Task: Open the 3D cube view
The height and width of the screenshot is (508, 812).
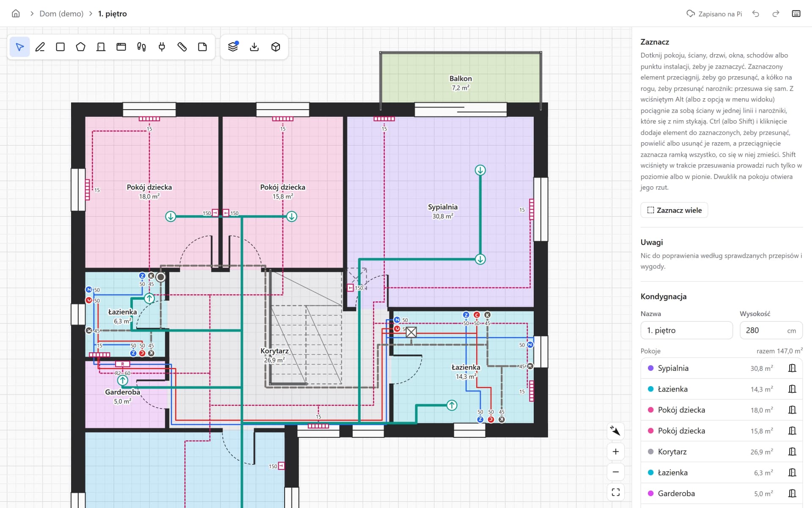Action: click(276, 47)
